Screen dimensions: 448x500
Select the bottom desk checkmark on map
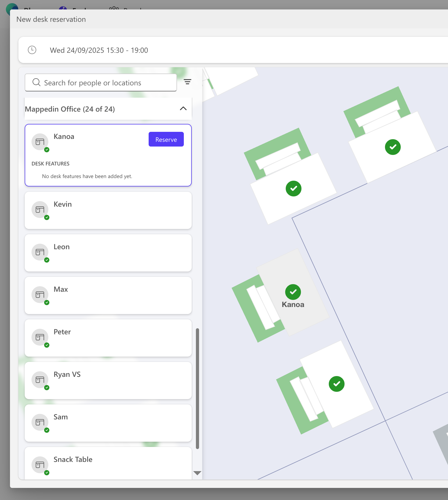336,384
